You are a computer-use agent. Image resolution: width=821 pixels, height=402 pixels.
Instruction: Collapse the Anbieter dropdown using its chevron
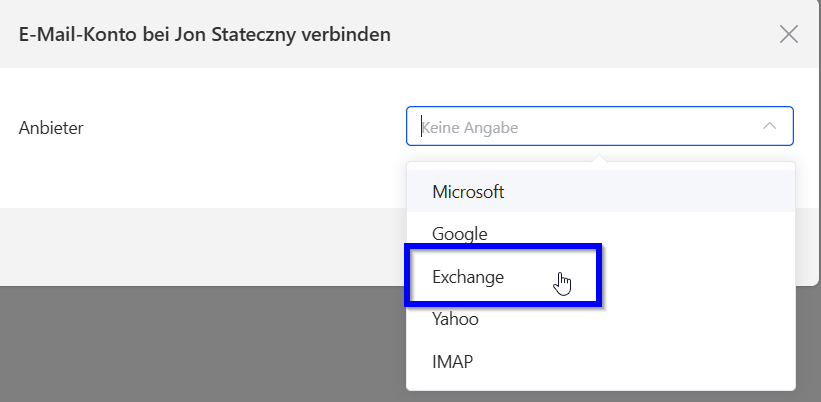[769, 127]
